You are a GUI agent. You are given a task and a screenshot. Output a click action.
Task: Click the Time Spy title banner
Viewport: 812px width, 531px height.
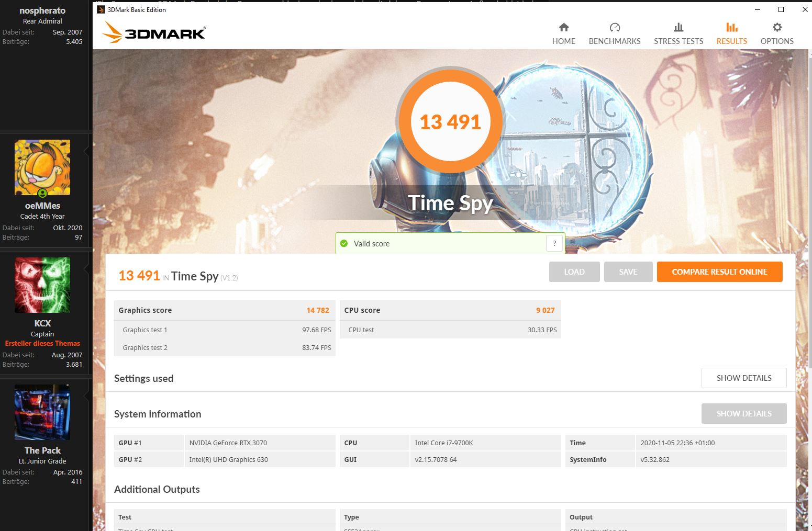[x=450, y=203]
